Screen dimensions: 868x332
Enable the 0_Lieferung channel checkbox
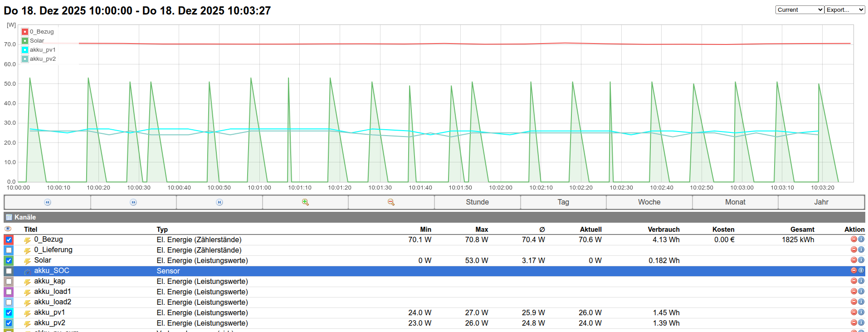(x=9, y=250)
